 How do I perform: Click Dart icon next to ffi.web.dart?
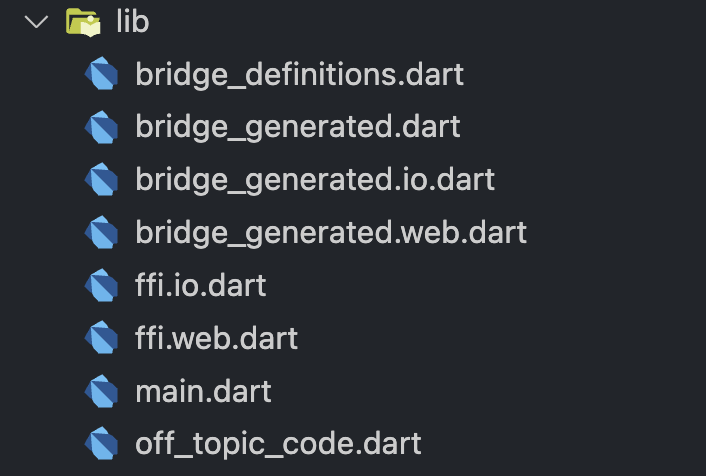tap(102, 338)
